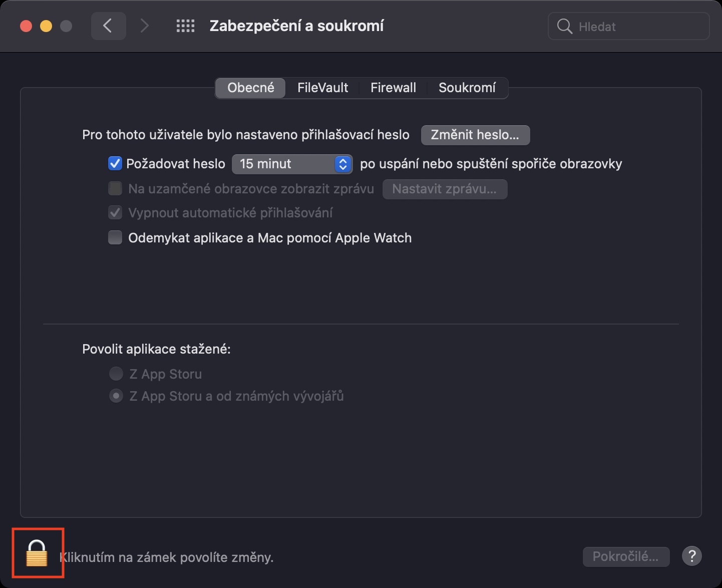
Task: Toggle the Požadovat heslo checkbox
Action: pos(115,164)
